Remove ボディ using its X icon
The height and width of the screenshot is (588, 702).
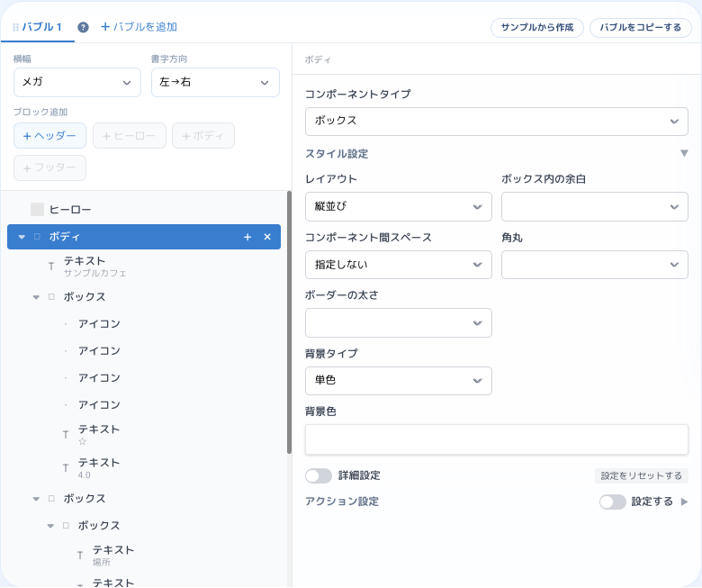click(x=267, y=237)
